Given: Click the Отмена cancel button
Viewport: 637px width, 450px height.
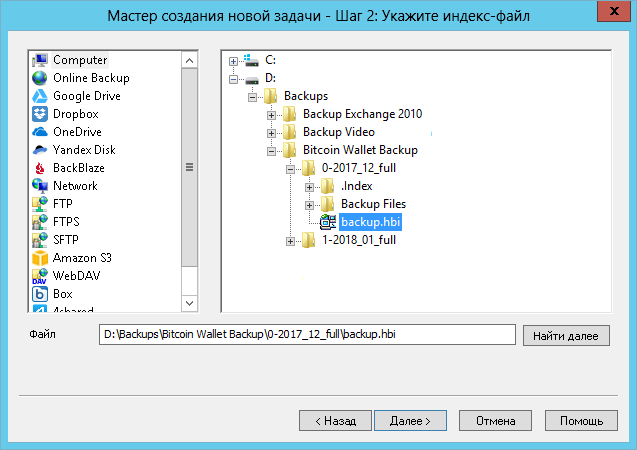Looking at the screenshot, I should pos(495,420).
